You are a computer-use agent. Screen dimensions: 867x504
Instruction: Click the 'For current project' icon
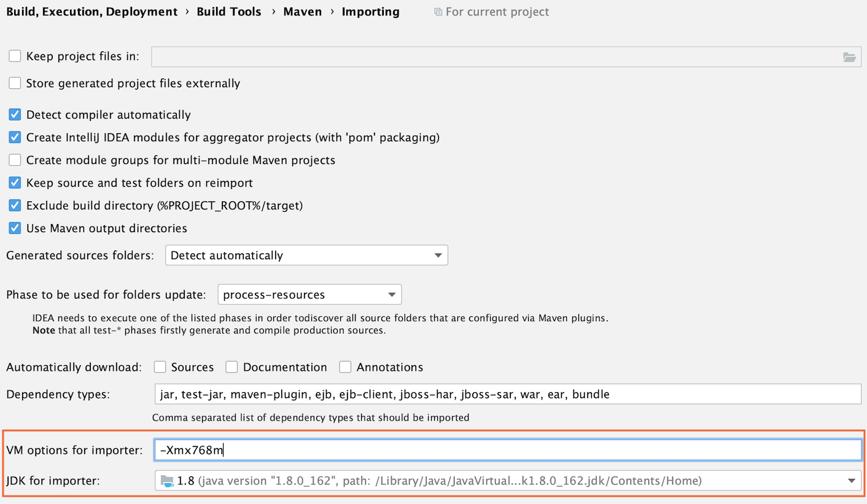tap(438, 12)
